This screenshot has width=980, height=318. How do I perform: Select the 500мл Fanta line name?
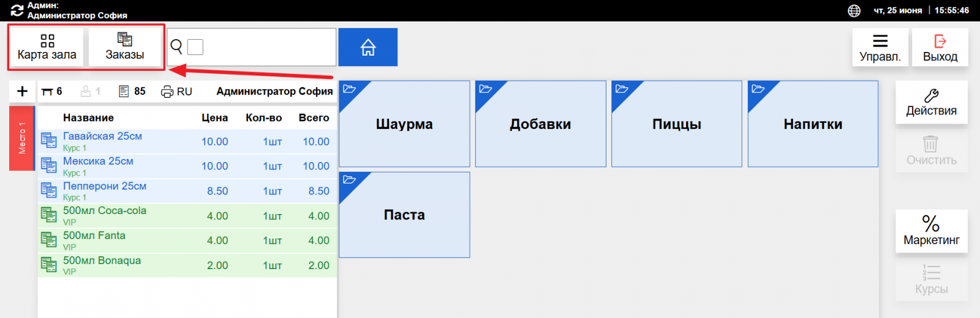(x=94, y=235)
